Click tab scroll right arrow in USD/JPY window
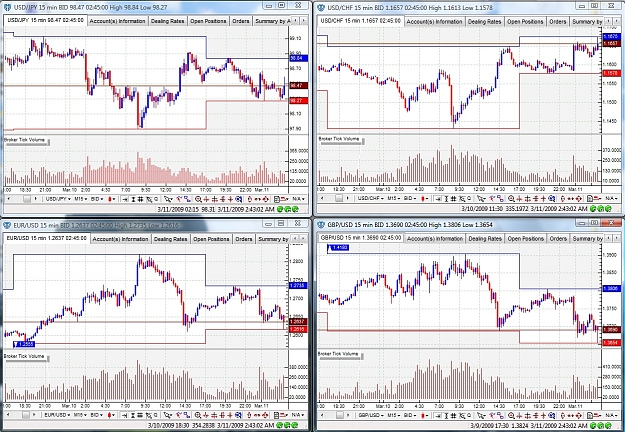Viewport: 625px width, 432px height. point(304,21)
